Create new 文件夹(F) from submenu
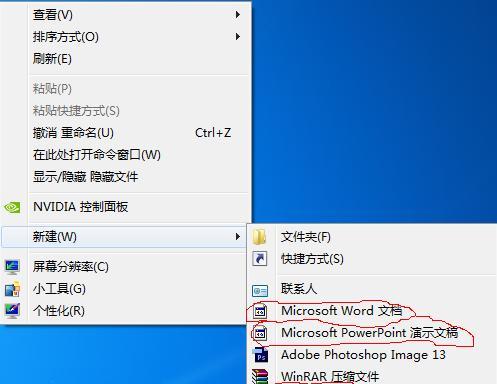 (x=372, y=237)
